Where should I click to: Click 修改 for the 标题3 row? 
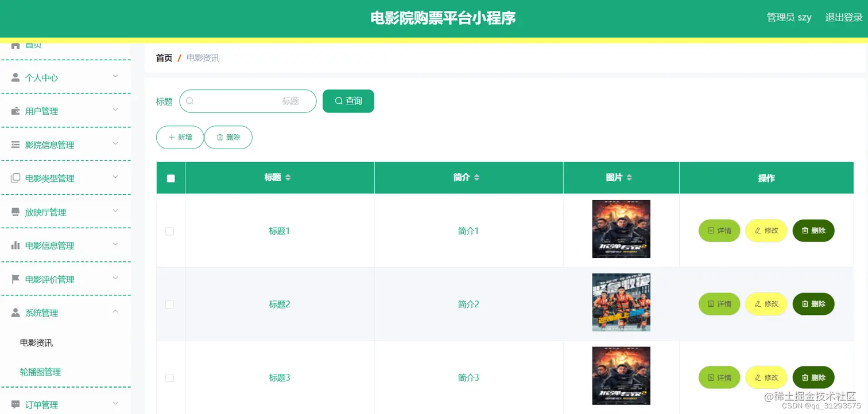pos(766,377)
